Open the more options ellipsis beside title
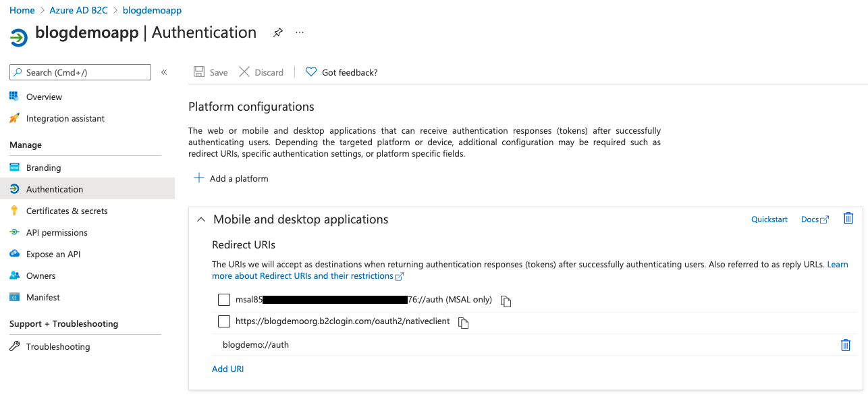 click(x=300, y=32)
